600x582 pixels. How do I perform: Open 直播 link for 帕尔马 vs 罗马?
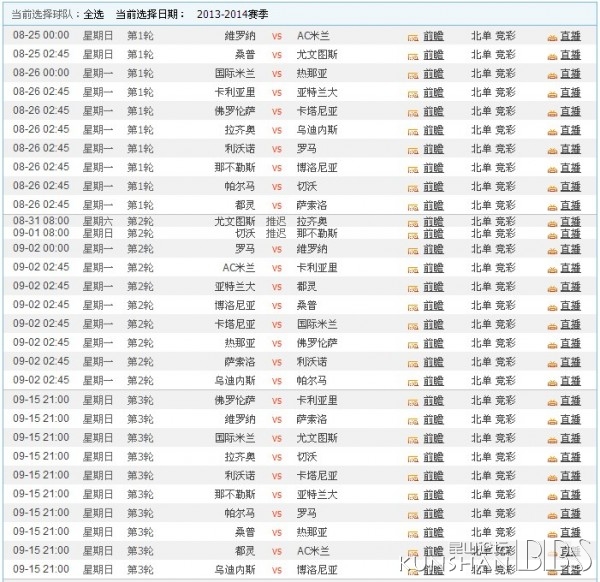[x=571, y=513]
